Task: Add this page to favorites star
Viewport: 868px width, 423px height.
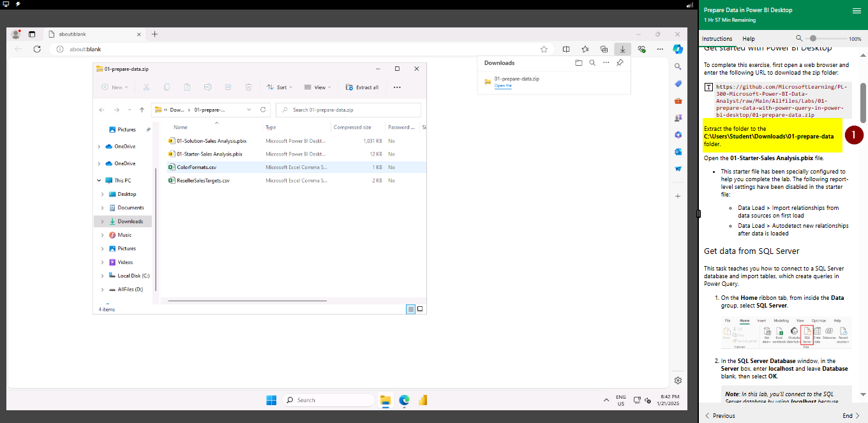Action: point(544,49)
